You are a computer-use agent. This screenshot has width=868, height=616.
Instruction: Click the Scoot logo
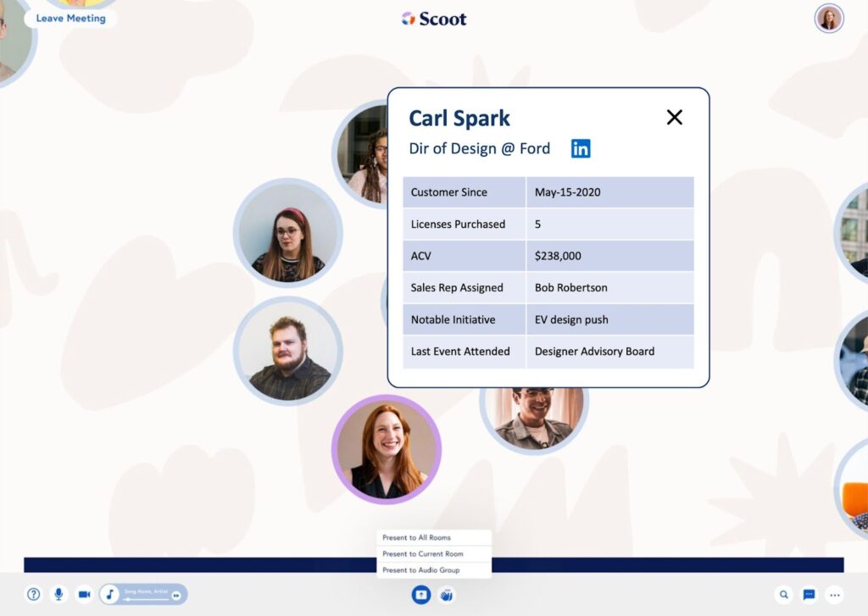pyautogui.click(x=434, y=19)
